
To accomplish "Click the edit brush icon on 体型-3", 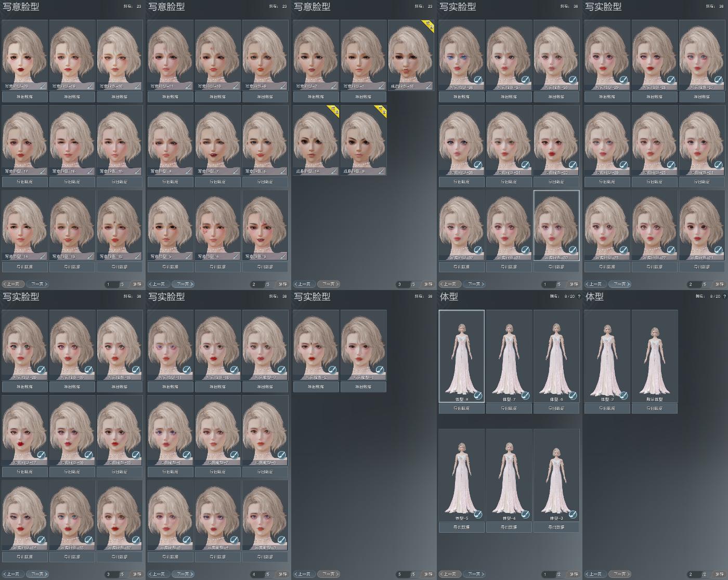I will coord(573,515).
